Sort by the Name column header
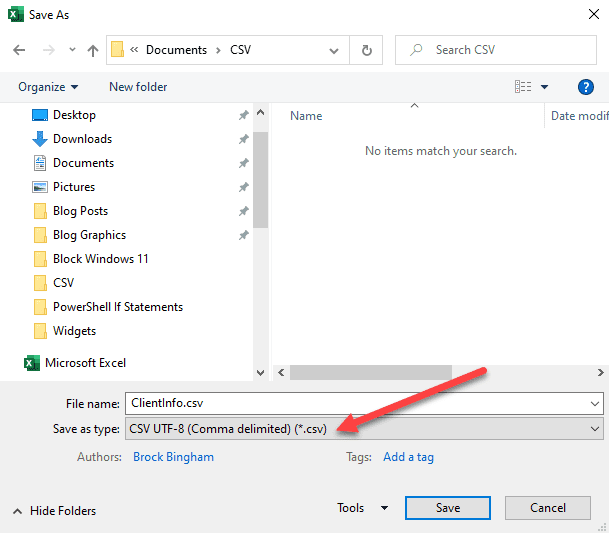The height and width of the screenshot is (533, 609). coord(306,116)
